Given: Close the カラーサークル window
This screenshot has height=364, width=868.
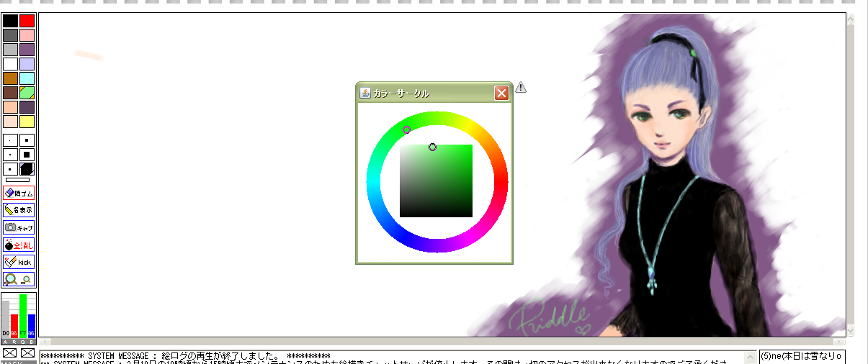Looking at the screenshot, I should pyautogui.click(x=501, y=93).
